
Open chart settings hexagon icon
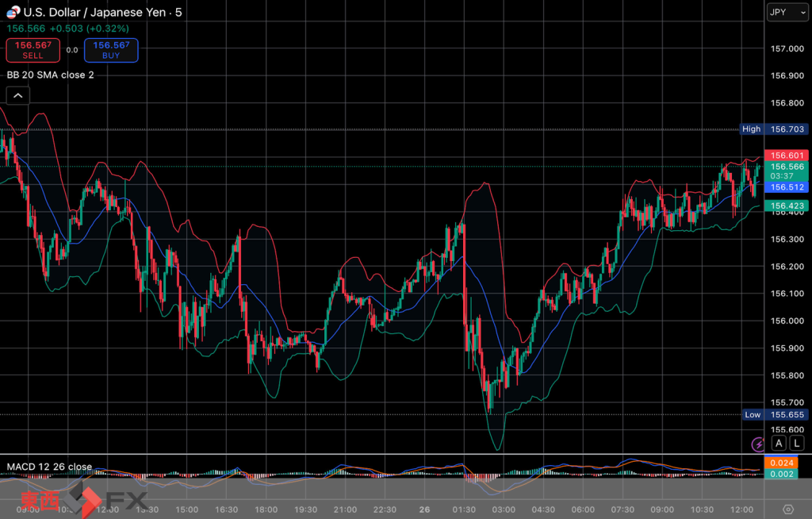tap(787, 509)
